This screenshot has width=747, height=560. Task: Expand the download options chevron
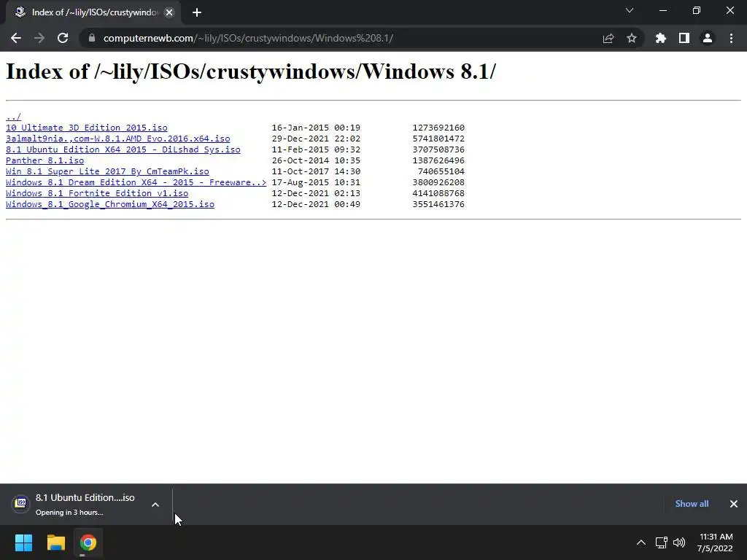click(x=155, y=505)
